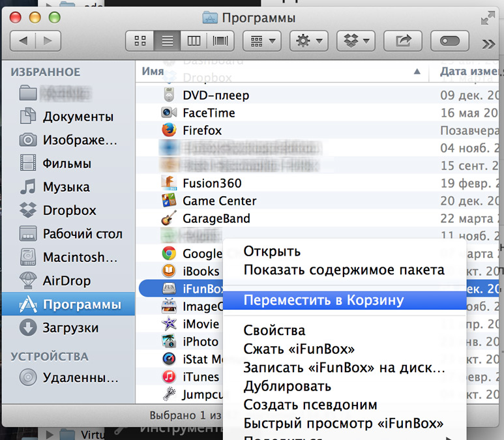
Task: Select the iTunes icon in list
Action: (x=169, y=377)
